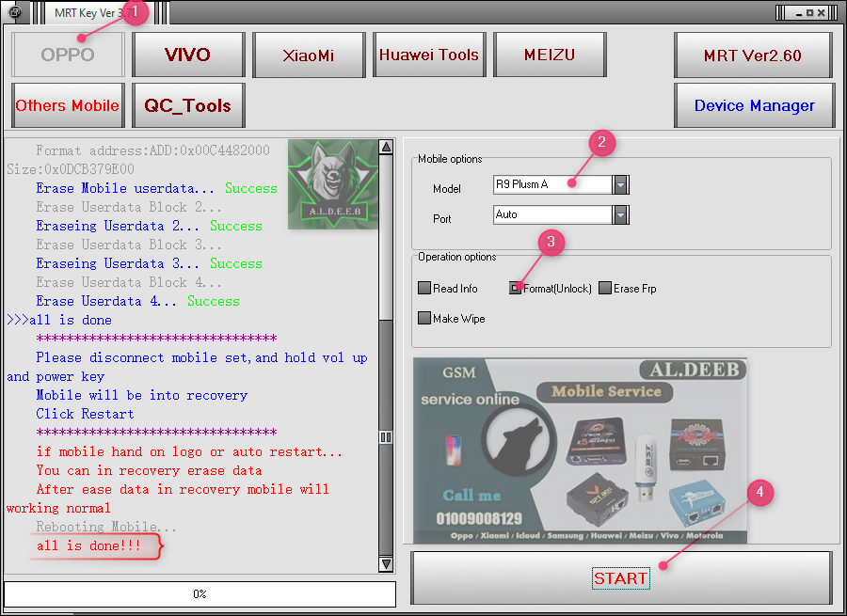Click 'Eraseing Userdata 3... Success' log line
Image resolution: width=847 pixels, height=616 pixels.
tap(149, 263)
